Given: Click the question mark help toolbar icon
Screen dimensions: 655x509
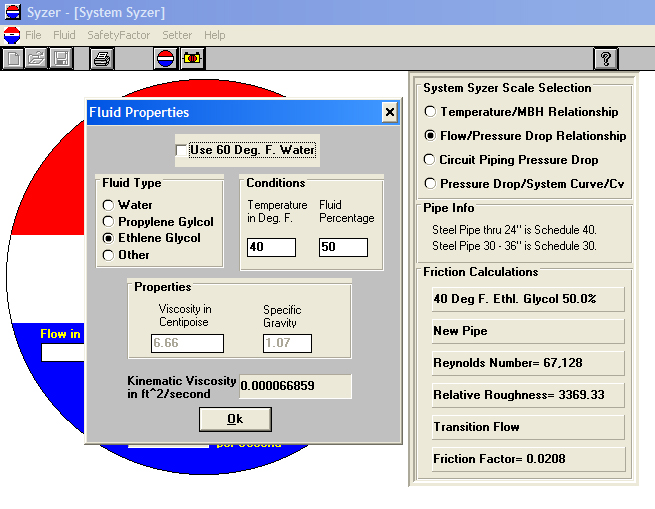Looking at the screenshot, I should (x=606, y=59).
